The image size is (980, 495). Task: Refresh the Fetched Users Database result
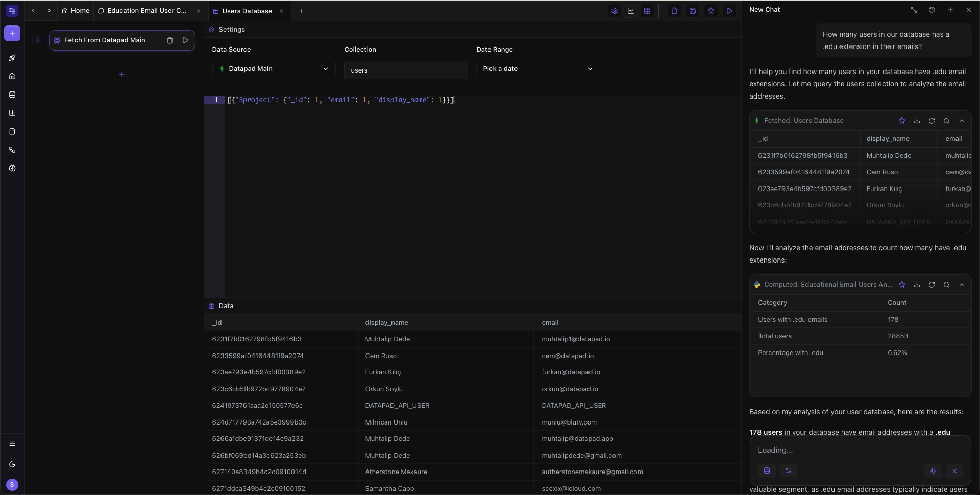point(932,121)
